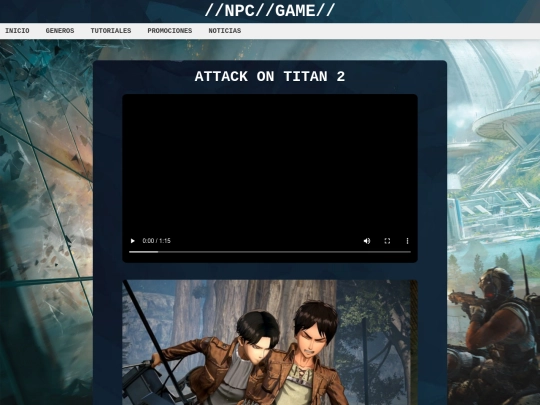Enter fullscreen mode on the video
Image resolution: width=540 pixels, height=405 pixels.
[x=387, y=241]
